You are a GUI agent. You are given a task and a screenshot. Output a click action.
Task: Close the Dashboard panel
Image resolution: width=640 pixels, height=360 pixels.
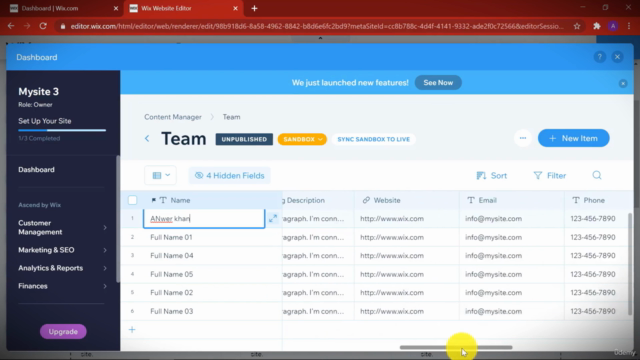(617, 57)
